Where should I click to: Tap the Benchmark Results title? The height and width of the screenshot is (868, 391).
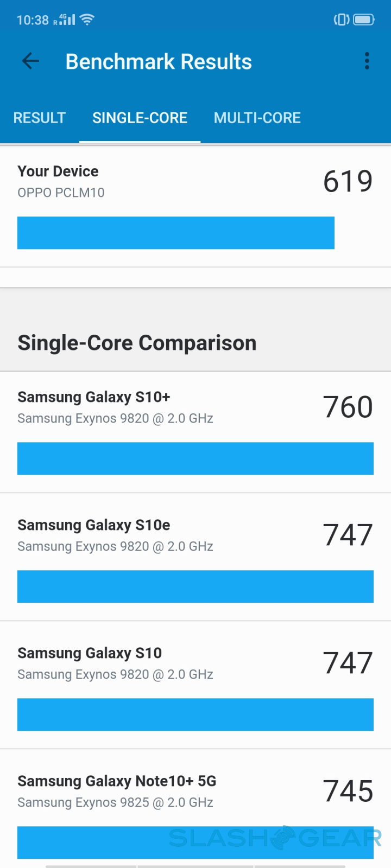(159, 62)
